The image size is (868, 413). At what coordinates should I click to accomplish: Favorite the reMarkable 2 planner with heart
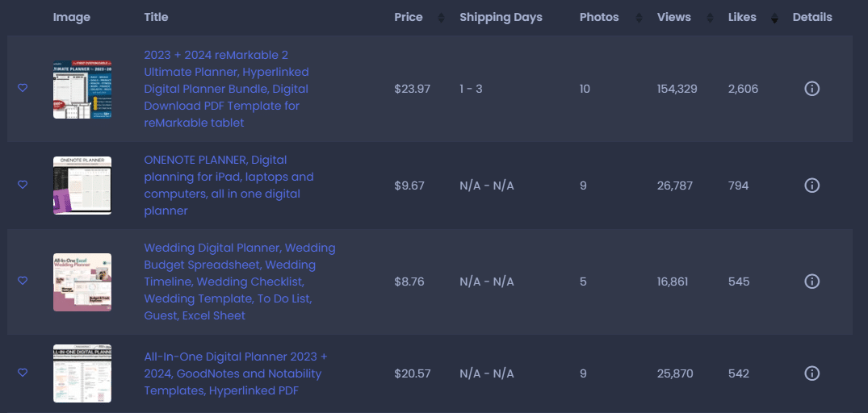tap(23, 88)
